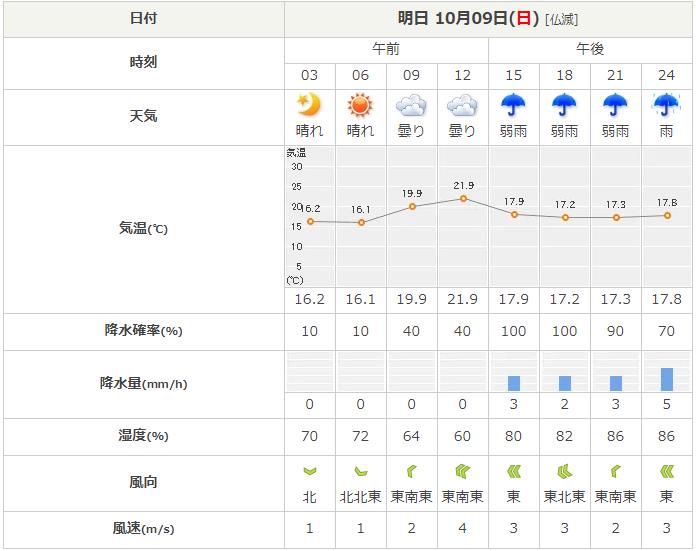Click the 70 precipitation probability value
Screen dimensions: 696x551
tap(666, 331)
